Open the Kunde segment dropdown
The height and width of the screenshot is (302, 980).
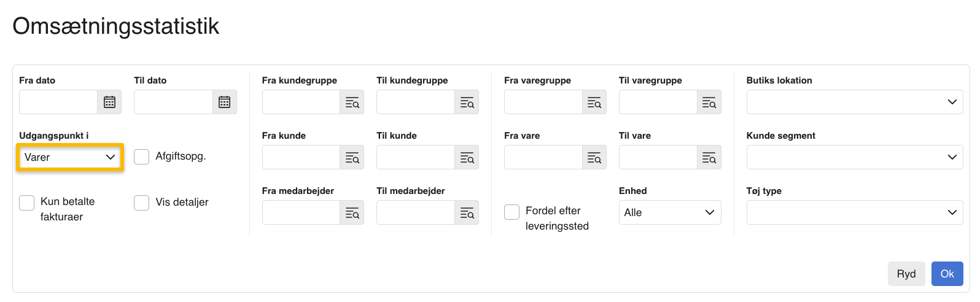tap(855, 157)
